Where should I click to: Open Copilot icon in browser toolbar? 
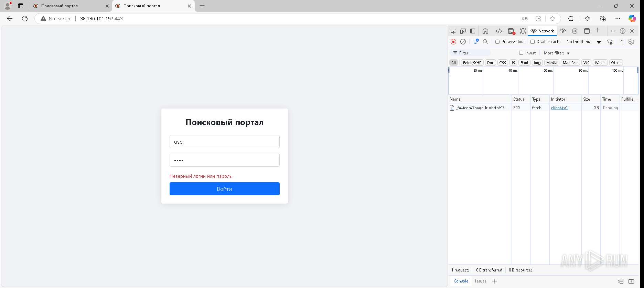tap(632, 19)
